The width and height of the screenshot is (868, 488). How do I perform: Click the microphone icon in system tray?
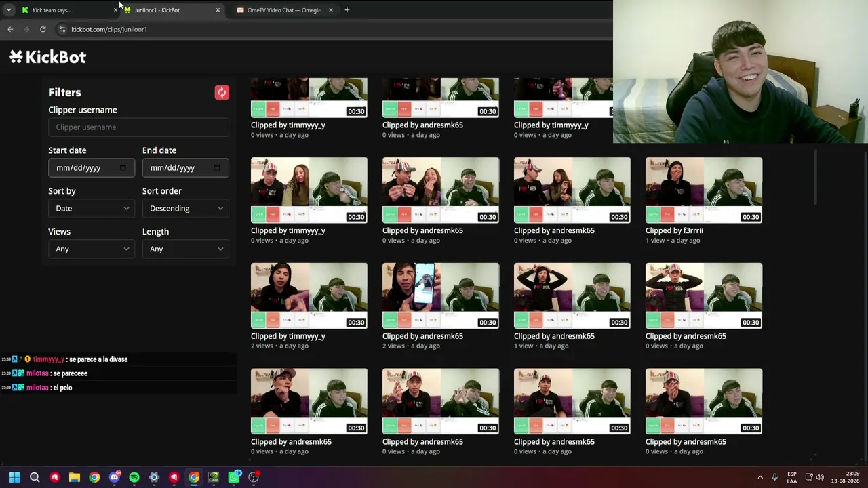pyautogui.click(x=774, y=477)
